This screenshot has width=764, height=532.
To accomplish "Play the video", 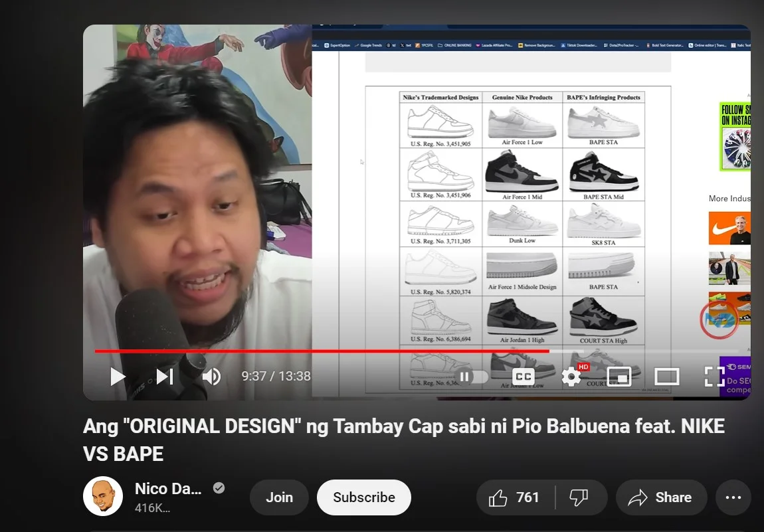I will [x=118, y=376].
